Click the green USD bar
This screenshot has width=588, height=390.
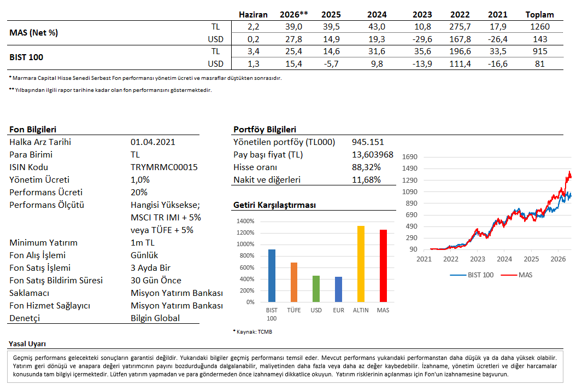(316, 289)
